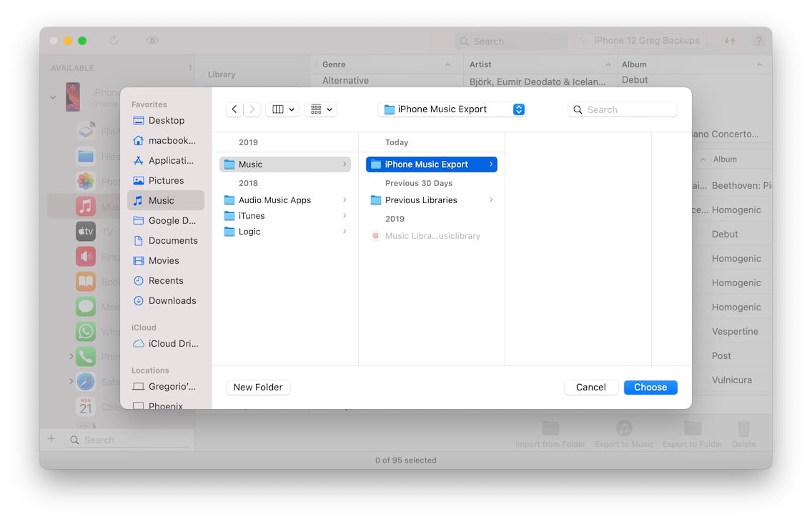This screenshot has width=812, height=522.
Task: Click the transfer arrows icon in toolbar
Action: pyautogui.click(x=730, y=40)
